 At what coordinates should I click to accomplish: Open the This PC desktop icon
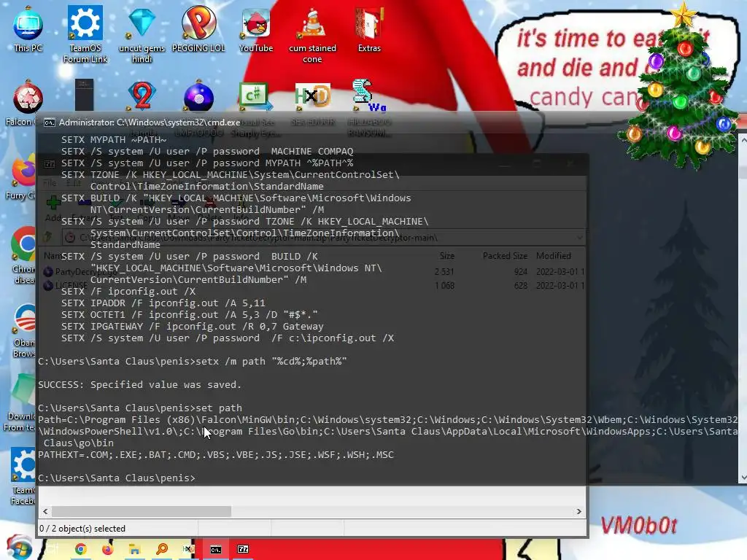click(28, 29)
